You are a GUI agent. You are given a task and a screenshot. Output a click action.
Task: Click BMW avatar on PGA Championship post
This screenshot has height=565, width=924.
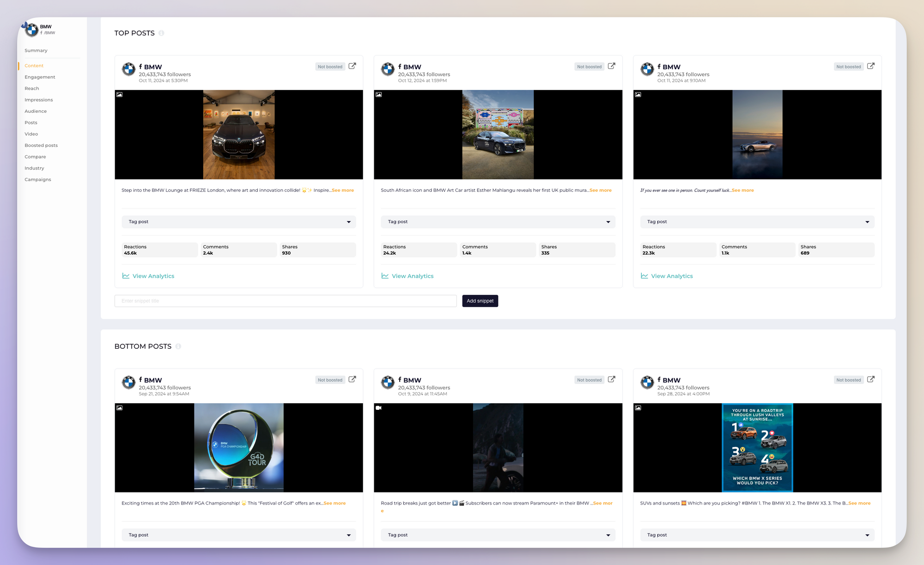tap(128, 383)
